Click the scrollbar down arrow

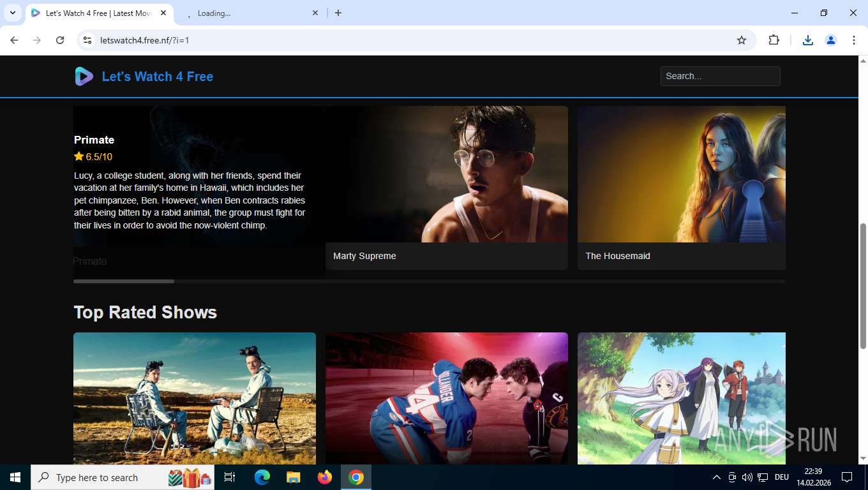click(x=863, y=459)
